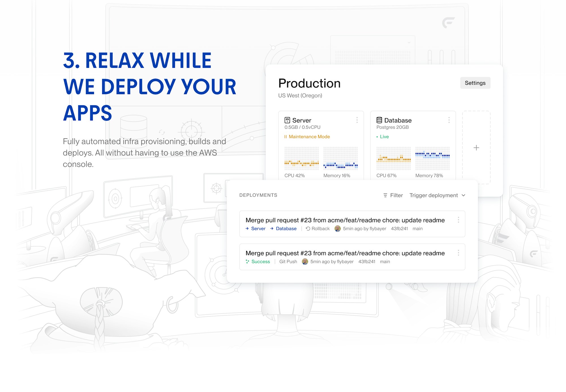Viewport: 566px width, 392px height.
Task: Click the Filter icon in Deployments
Action: (385, 195)
